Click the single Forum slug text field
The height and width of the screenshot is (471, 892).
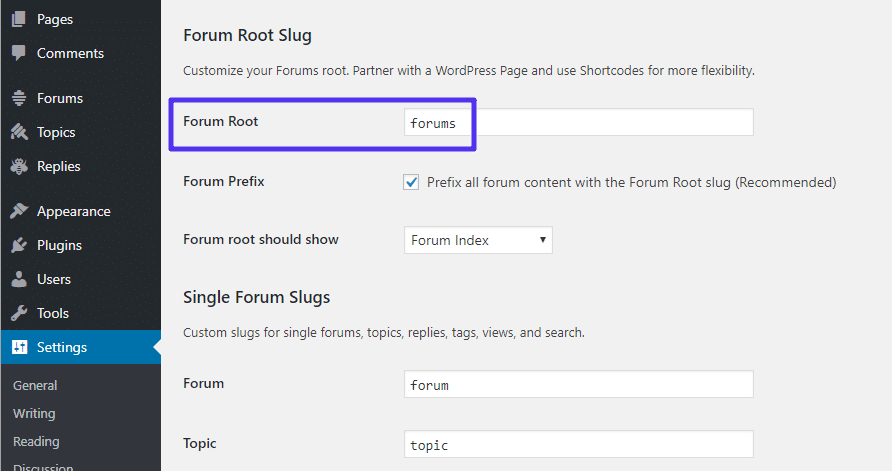click(x=578, y=384)
